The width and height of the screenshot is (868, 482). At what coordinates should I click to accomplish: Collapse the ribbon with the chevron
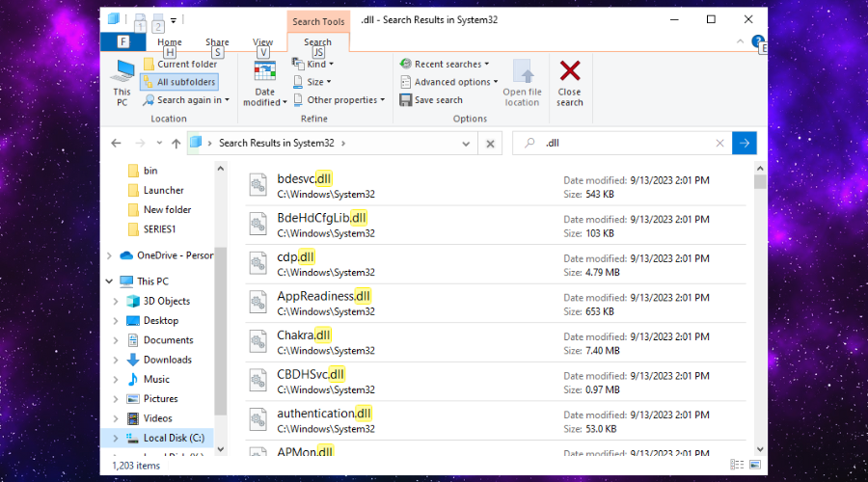coord(740,41)
